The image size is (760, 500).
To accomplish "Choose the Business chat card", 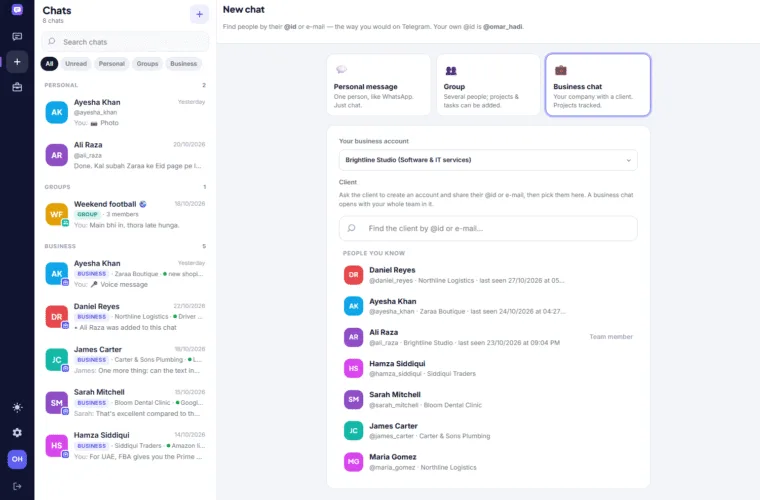I will [598, 85].
